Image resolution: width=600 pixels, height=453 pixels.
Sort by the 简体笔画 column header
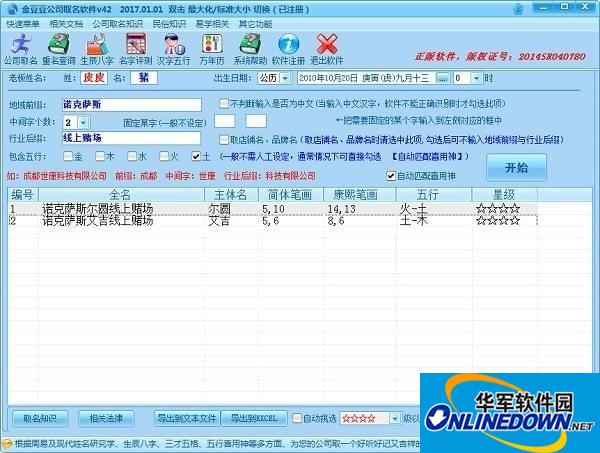pyautogui.click(x=291, y=195)
